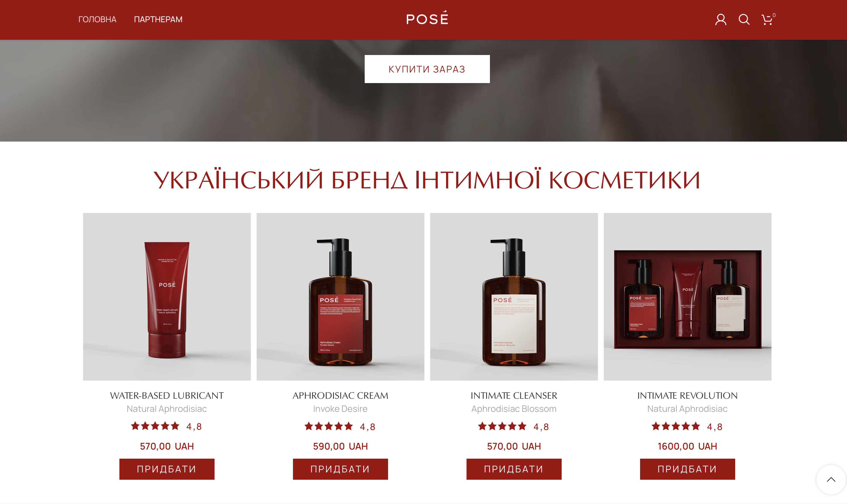The width and height of the screenshot is (847, 504).
Task: Click the scroll-to-top arrow button
Action: pyautogui.click(x=831, y=479)
